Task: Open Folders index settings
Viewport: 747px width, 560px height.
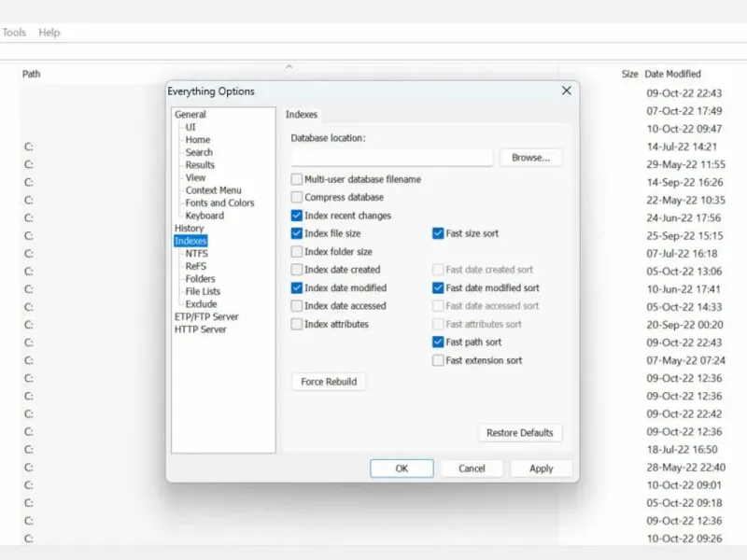Action: [x=200, y=278]
